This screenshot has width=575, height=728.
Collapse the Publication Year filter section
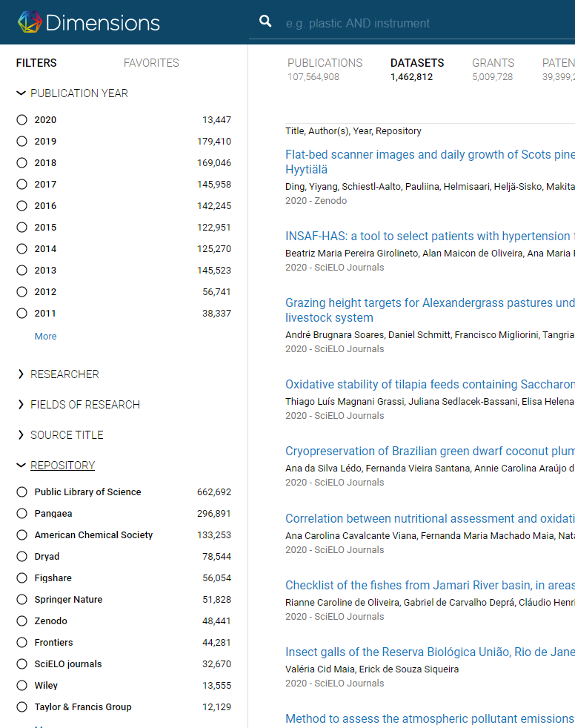[72, 93]
